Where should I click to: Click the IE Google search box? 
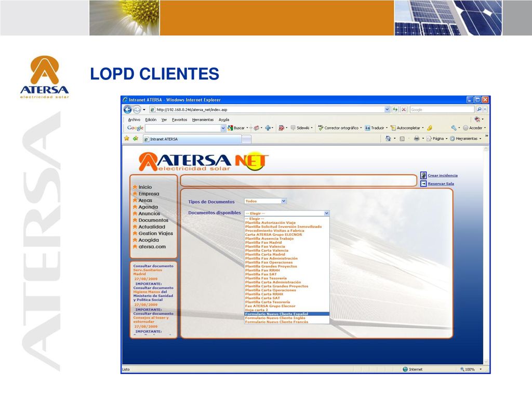coord(442,110)
